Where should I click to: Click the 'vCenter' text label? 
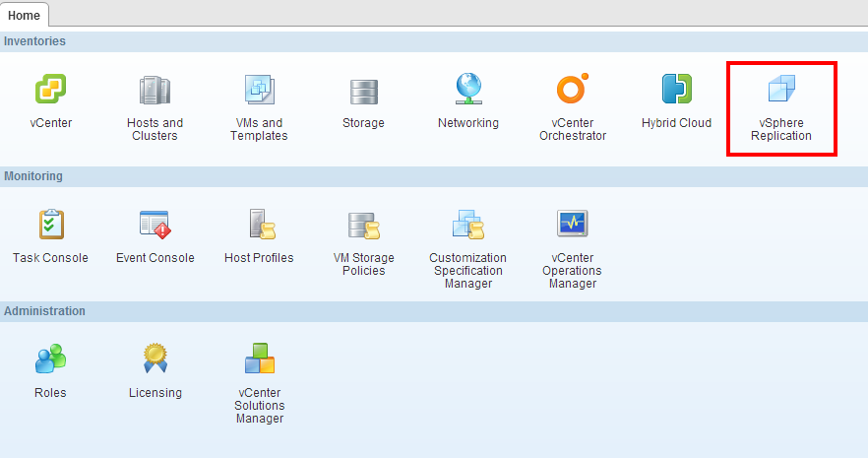pos(51,123)
